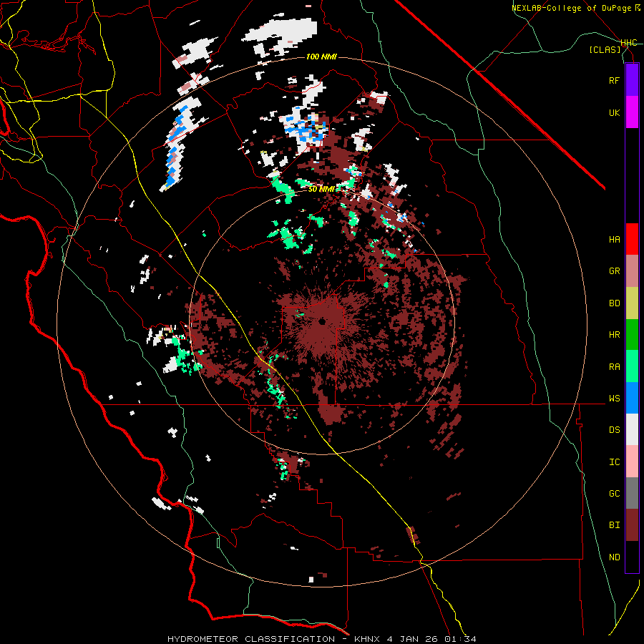Click the [CLAS] label
The width and height of the screenshot is (644, 644).
point(605,49)
